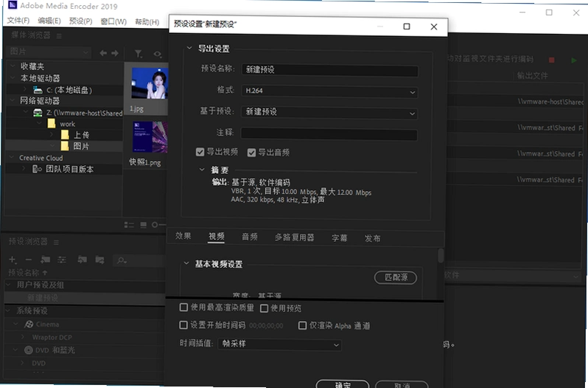Collapse the 基本视频设置 section
588x388 pixels.
coord(186,263)
